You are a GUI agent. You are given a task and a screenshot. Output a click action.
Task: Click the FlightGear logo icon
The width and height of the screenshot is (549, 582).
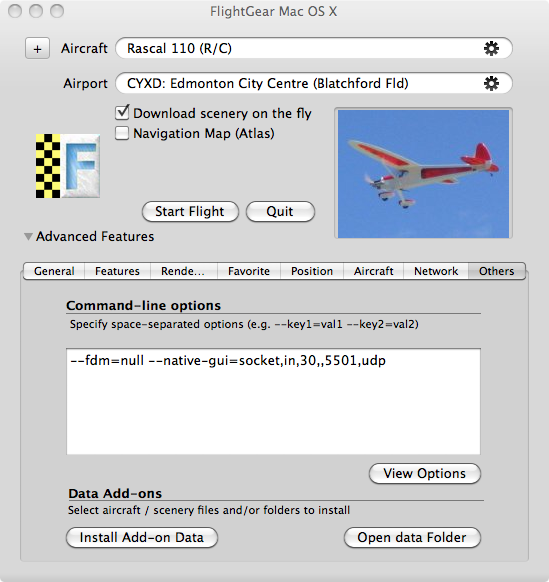[x=68, y=166]
